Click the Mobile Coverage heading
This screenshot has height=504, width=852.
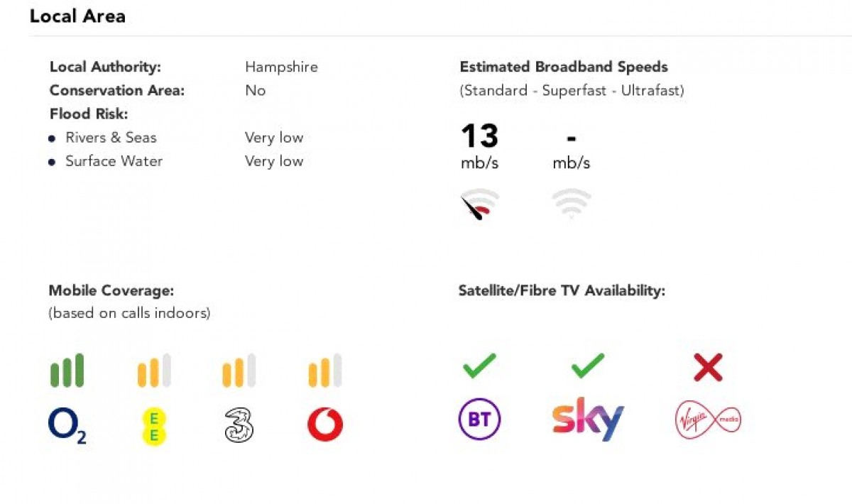point(111,290)
